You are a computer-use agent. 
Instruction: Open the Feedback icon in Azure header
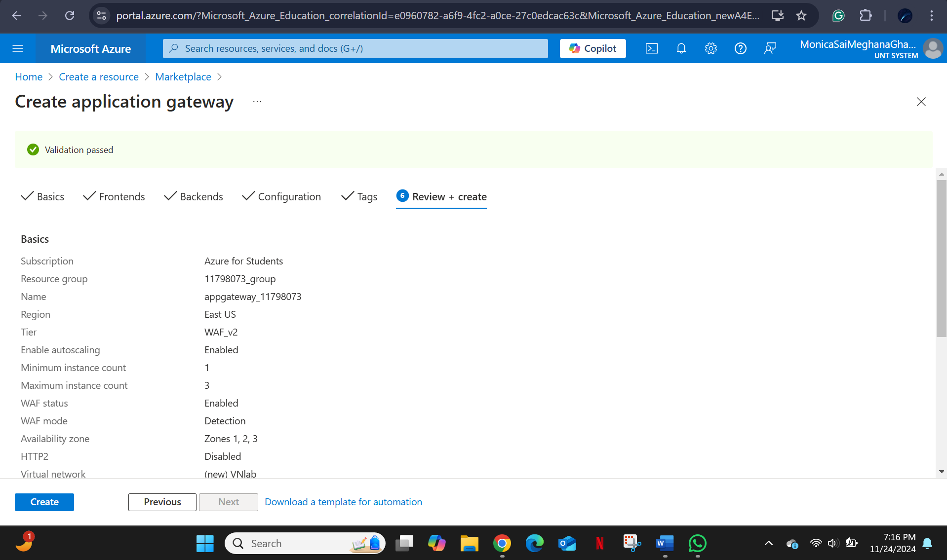tap(770, 48)
